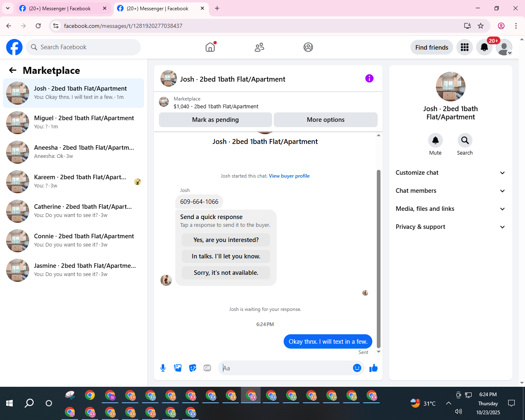Click Josh listing thumbnail in right panel
Viewport: 525px width, 420px height.
click(x=451, y=87)
